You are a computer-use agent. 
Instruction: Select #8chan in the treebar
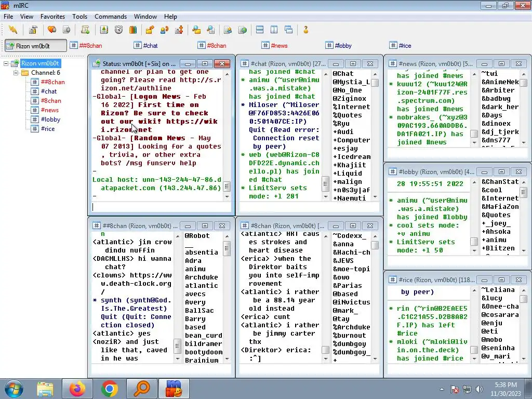pos(51,101)
